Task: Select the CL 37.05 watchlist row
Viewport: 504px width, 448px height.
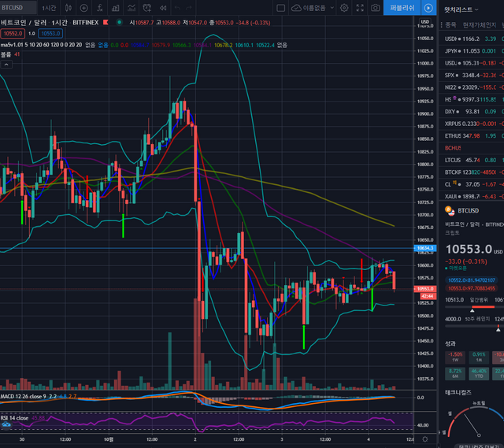Action: 471,184
